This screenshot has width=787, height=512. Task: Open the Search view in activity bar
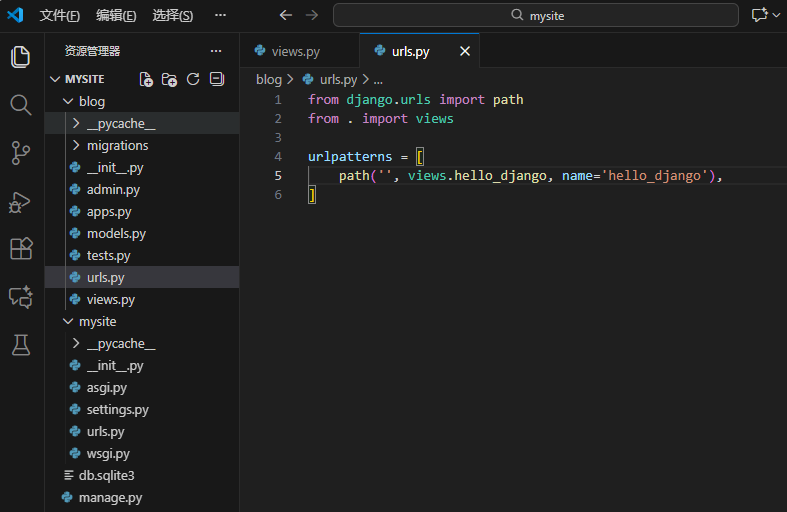pyautogui.click(x=21, y=105)
